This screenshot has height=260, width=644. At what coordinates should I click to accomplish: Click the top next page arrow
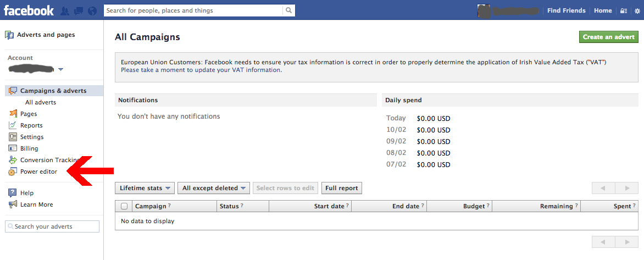pyautogui.click(x=627, y=188)
